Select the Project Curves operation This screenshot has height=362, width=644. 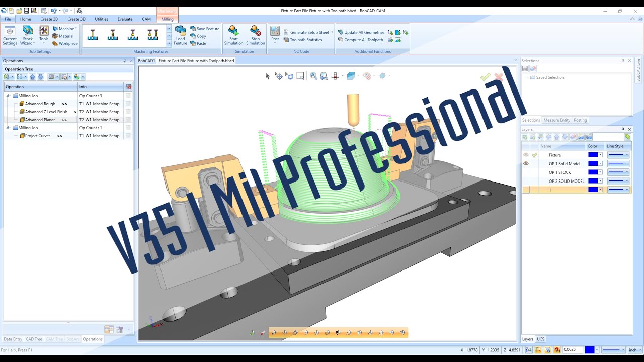(x=38, y=136)
